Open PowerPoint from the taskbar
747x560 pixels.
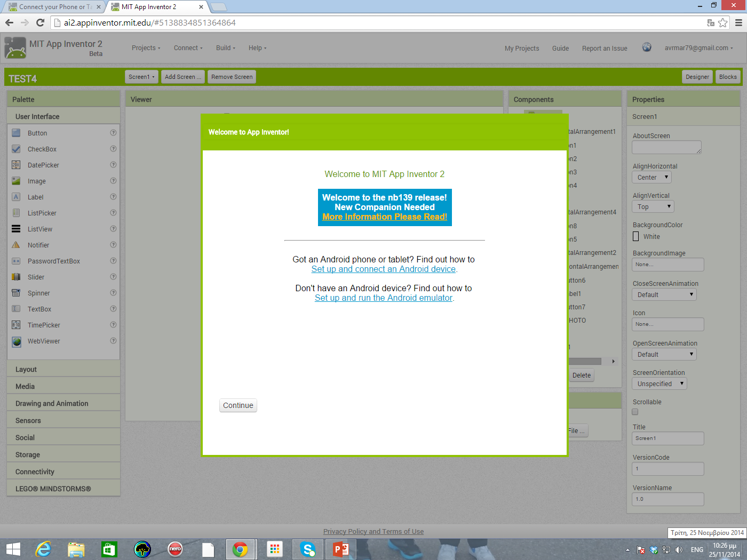click(341, 549)
